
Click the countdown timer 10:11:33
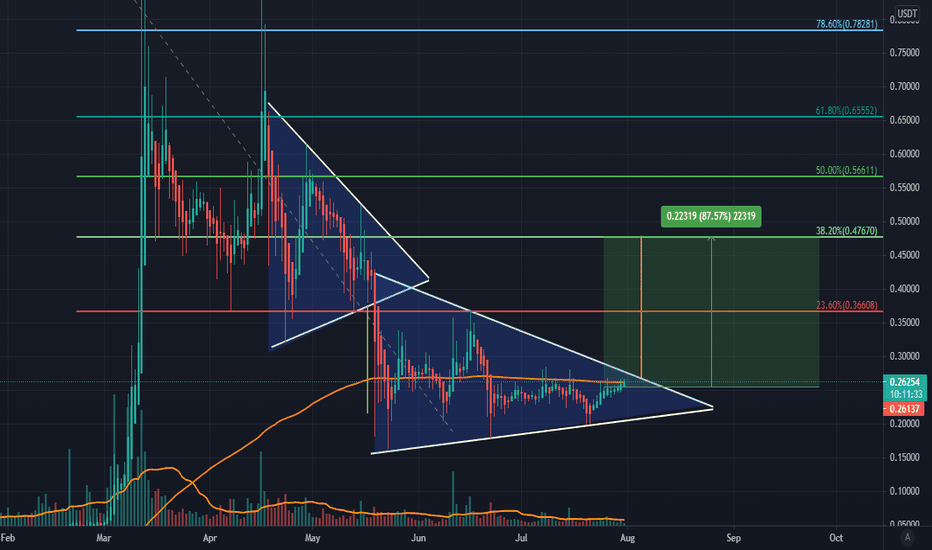point(906,394)
